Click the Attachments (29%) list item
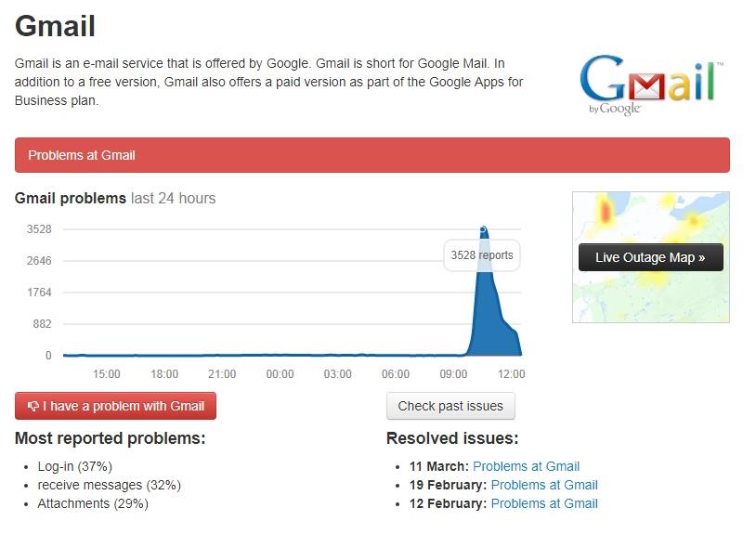The image size is (756, 534). click(93, 503)
